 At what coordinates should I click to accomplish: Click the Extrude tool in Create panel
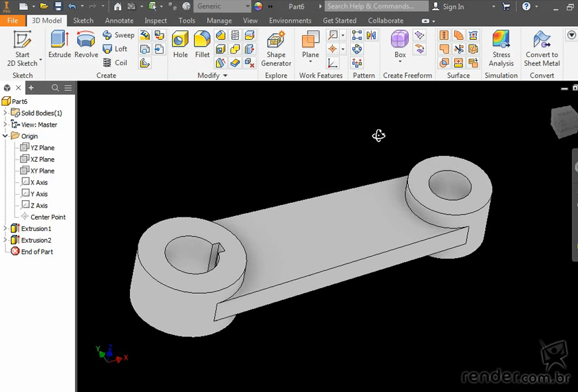pyautogui.click(x=59, y=45)
